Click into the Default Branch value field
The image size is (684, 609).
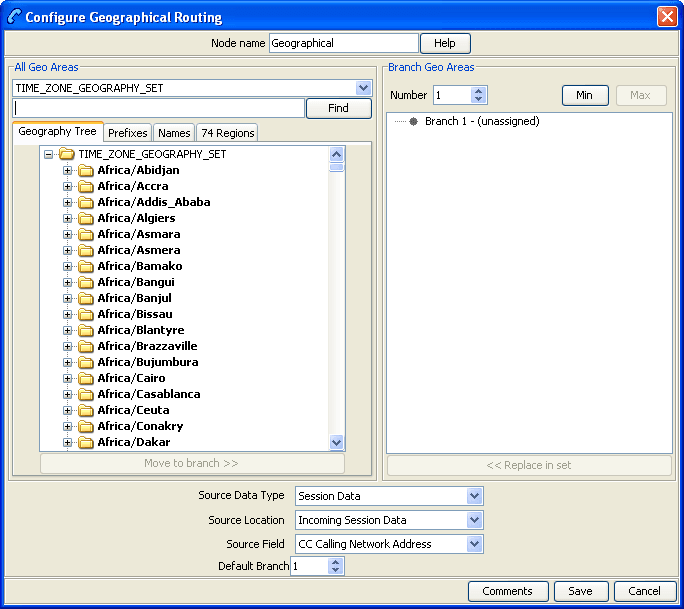tap(309, 566)
